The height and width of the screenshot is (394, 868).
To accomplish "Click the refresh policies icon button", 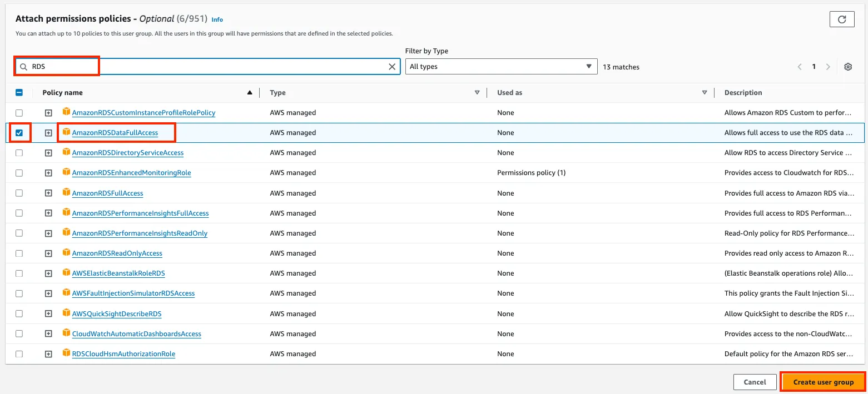I will pyautogui.click(x=842, y=19).
